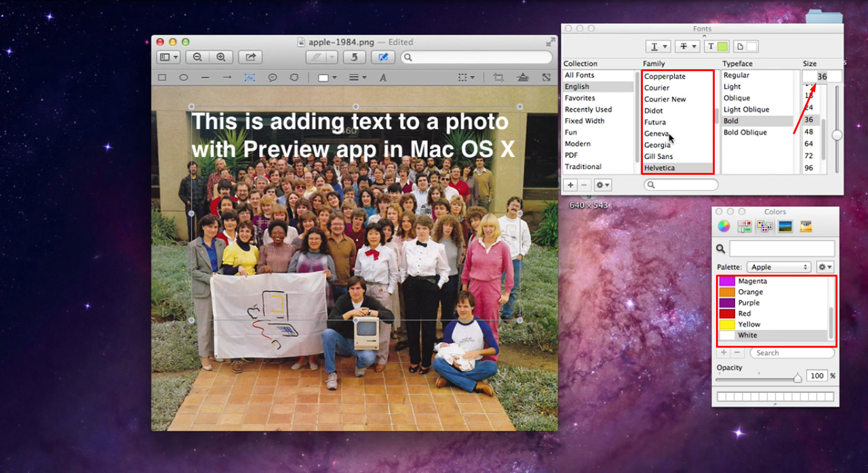Open the gear action menu in Fonts
The height and width of the screenshot is (473, 868).
603,185
